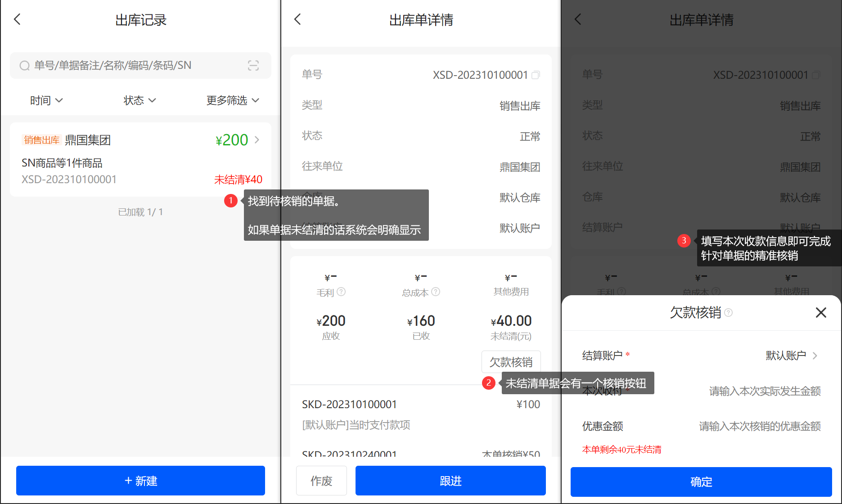
Task: Copy the order number in middle detail panel
Action: coord(536,75)
